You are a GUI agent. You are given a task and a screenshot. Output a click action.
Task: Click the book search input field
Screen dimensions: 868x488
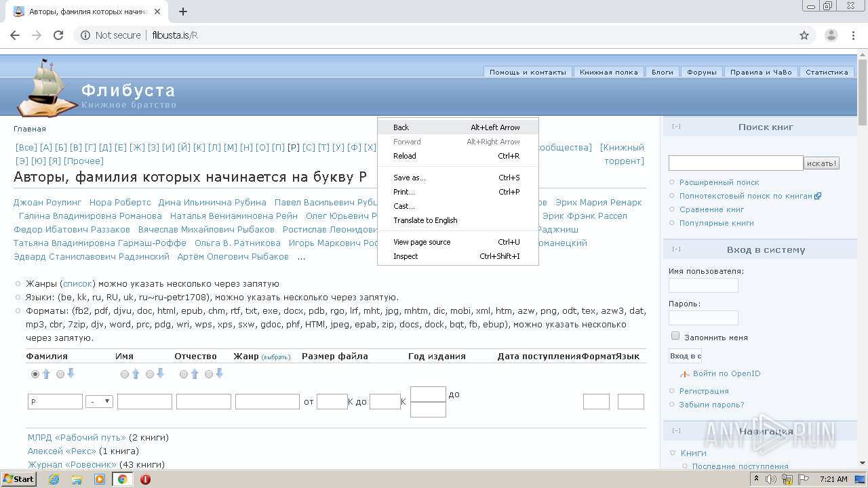click(736, 163)
